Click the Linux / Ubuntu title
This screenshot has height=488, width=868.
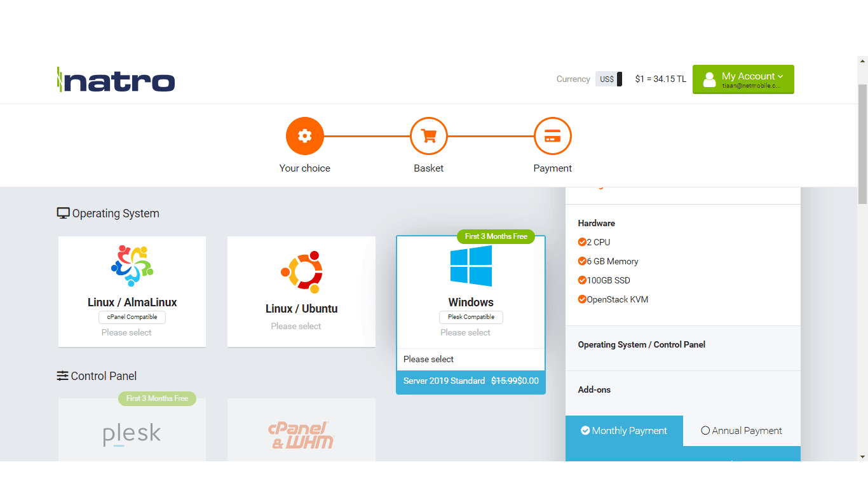pyautogui.click(x=301, y=309)
